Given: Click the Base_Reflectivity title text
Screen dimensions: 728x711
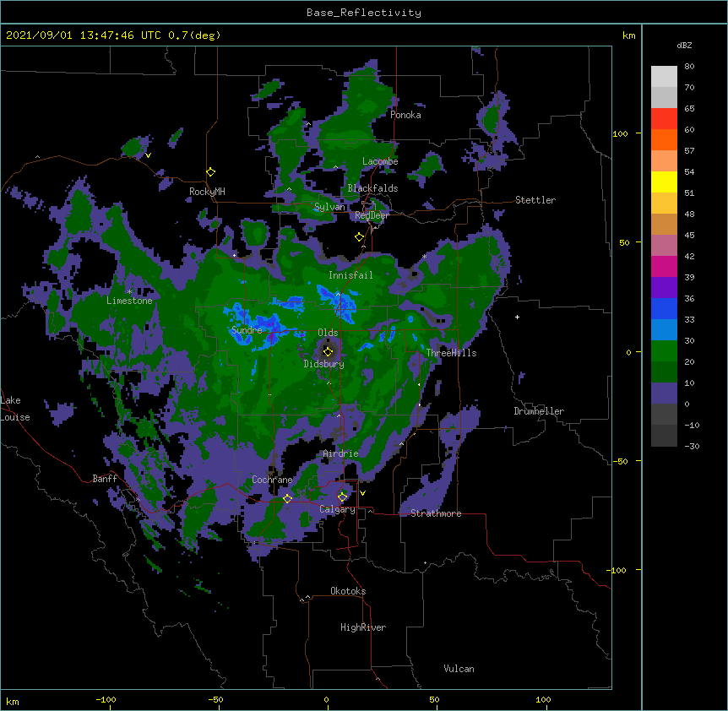Looking at the screenshot, I should pyautogui.click(x=364, y=13).
